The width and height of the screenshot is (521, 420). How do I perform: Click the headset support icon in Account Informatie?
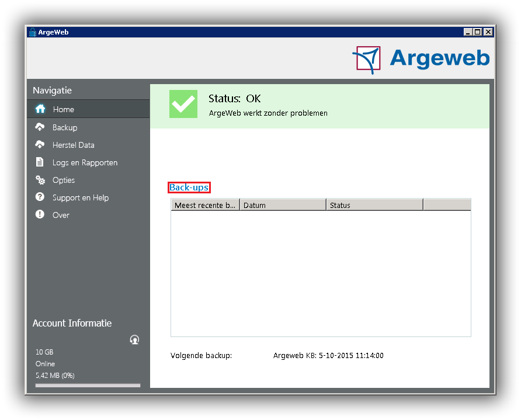tap(134, 339)
